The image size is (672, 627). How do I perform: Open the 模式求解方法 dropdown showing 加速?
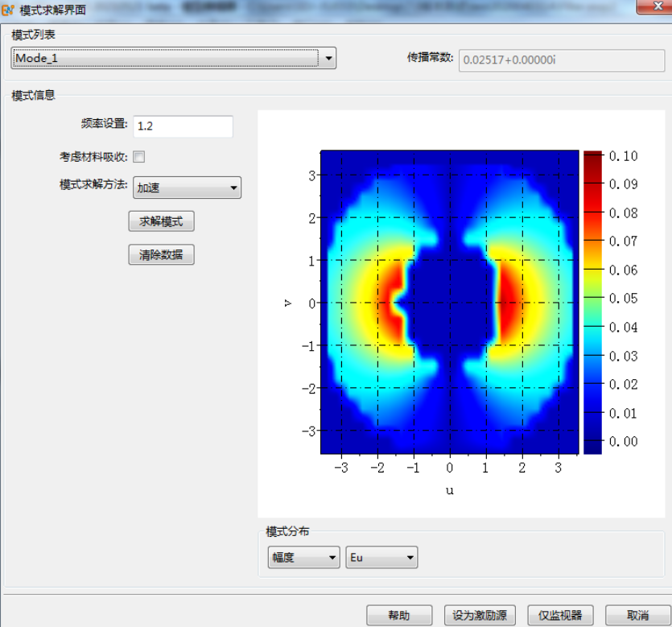point(187,188)
